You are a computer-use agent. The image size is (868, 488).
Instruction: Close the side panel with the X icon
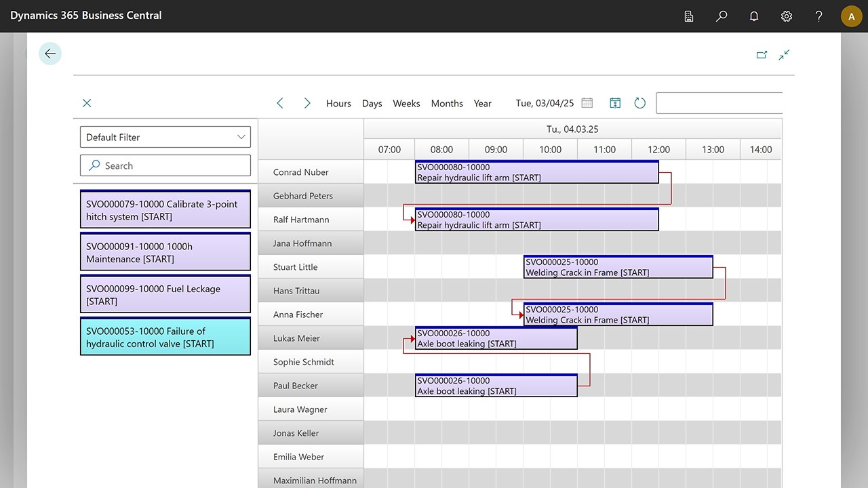tap(87, 103)
